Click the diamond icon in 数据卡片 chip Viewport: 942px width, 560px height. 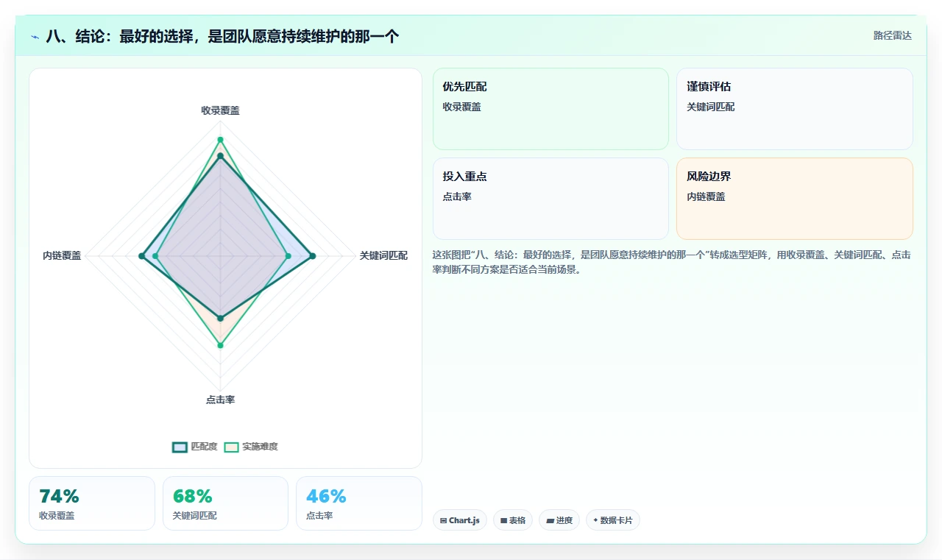point(595,520)
